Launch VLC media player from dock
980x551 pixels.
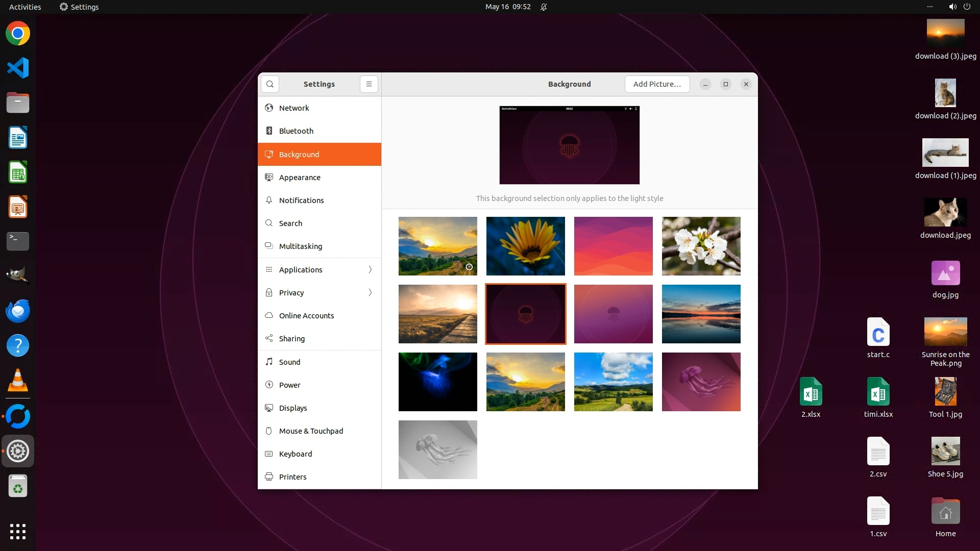coord(18,381)
